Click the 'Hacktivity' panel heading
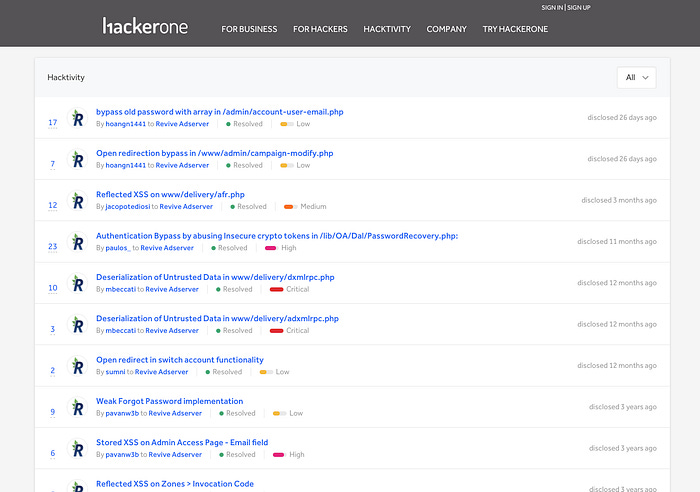Image resolution: width=700 pixels, height=492 pixels. tap(66, 77)
